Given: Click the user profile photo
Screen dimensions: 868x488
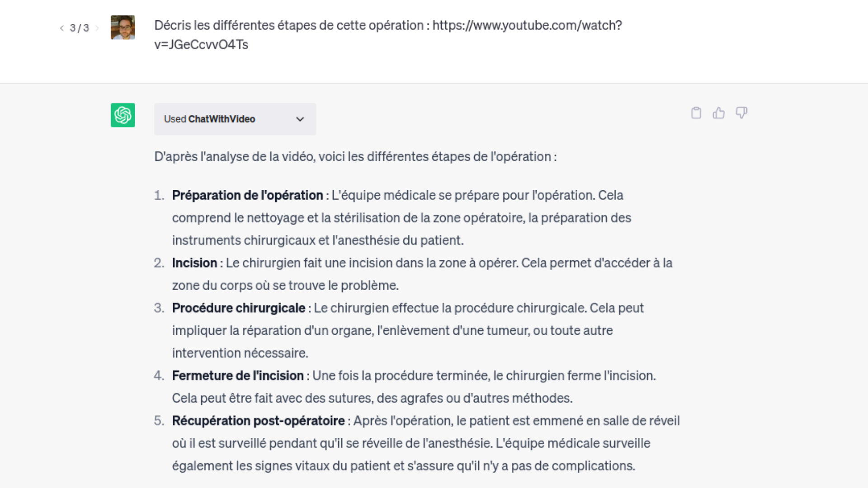Looking at the screenshot, I should [x=123, y=28].
